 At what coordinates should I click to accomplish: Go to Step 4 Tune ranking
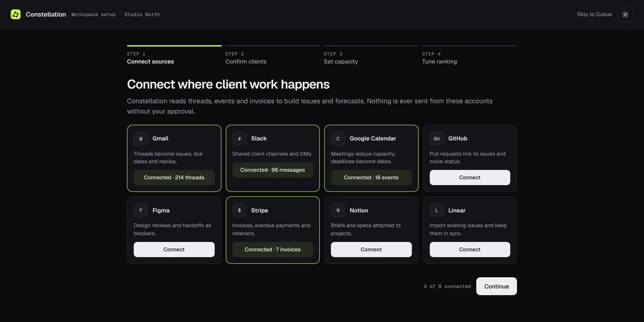point(469,55)
